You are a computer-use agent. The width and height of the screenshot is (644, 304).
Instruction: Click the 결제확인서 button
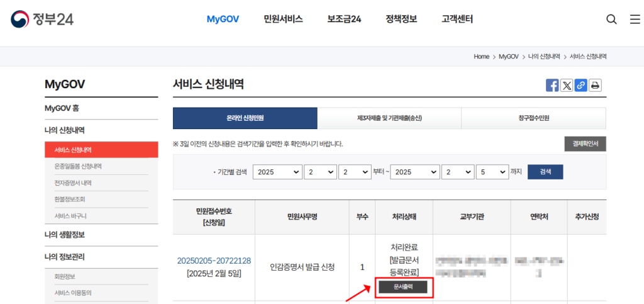click(x=586, y=144)
